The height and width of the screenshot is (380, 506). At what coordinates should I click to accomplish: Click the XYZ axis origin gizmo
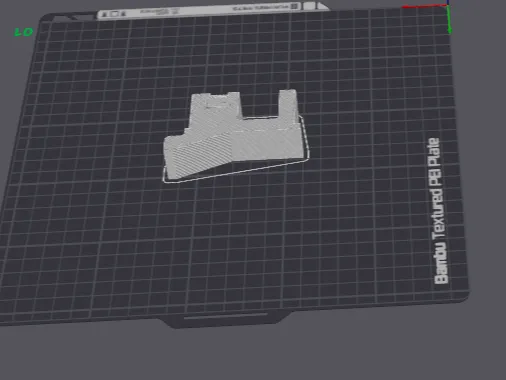coord(447,6)
